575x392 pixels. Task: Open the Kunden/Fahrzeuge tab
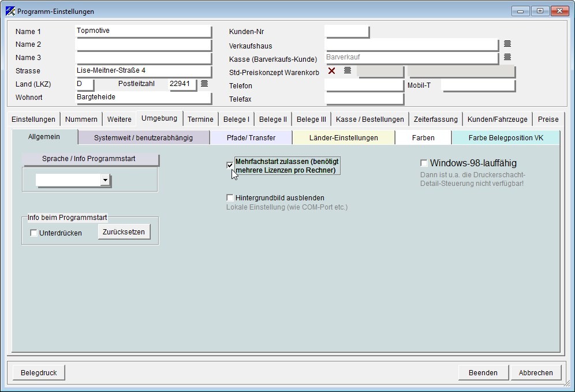(x=497, y=119)
